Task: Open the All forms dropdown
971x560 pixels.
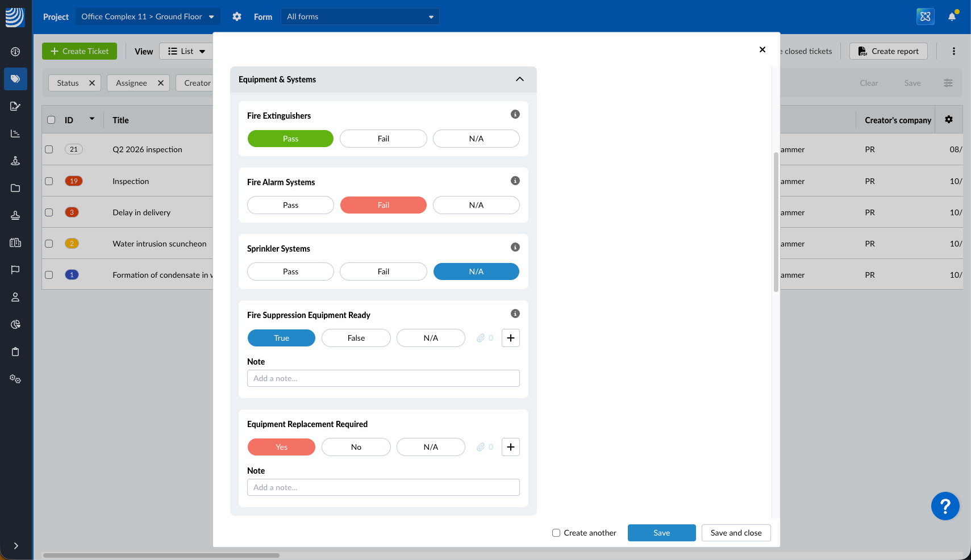Action: (x=360, y=16)
